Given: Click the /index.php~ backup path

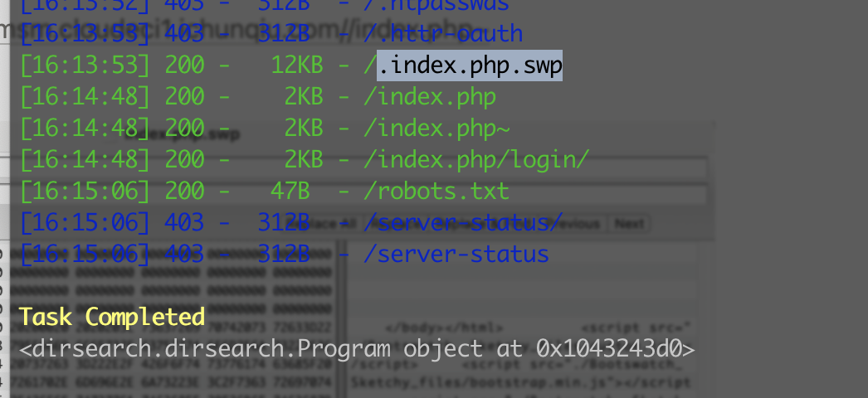Looking at the screenshot, I should [x=436, y=129].
